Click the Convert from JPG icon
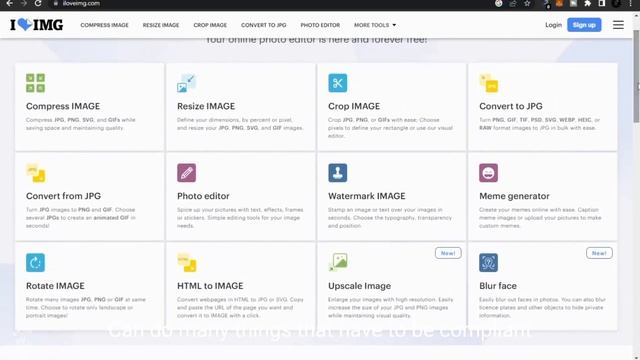 coord(36,173)
